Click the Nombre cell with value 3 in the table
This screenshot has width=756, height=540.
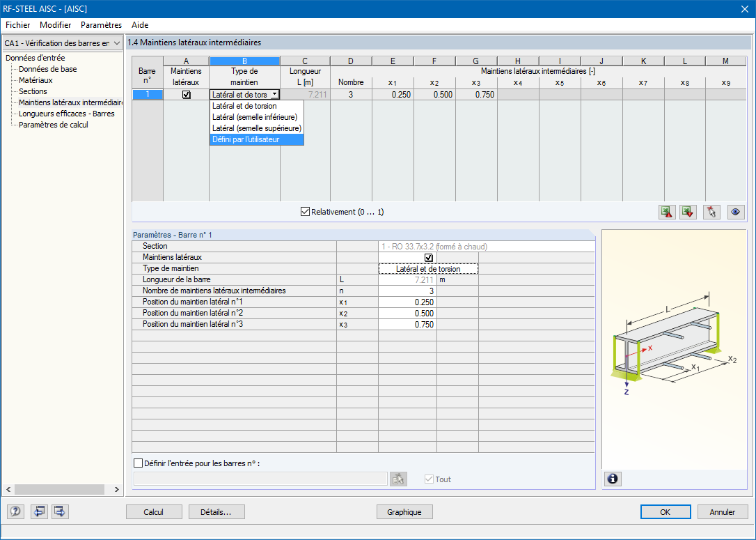tap(351, 95)
